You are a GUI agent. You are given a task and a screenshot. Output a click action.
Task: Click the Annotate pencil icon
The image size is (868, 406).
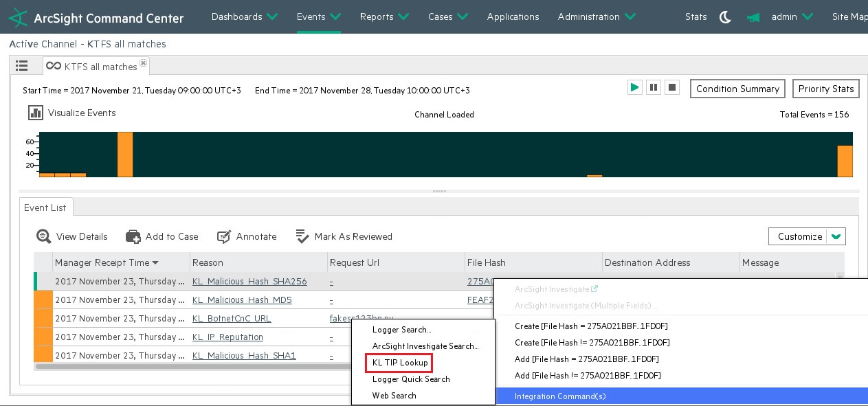pos(224,236)
